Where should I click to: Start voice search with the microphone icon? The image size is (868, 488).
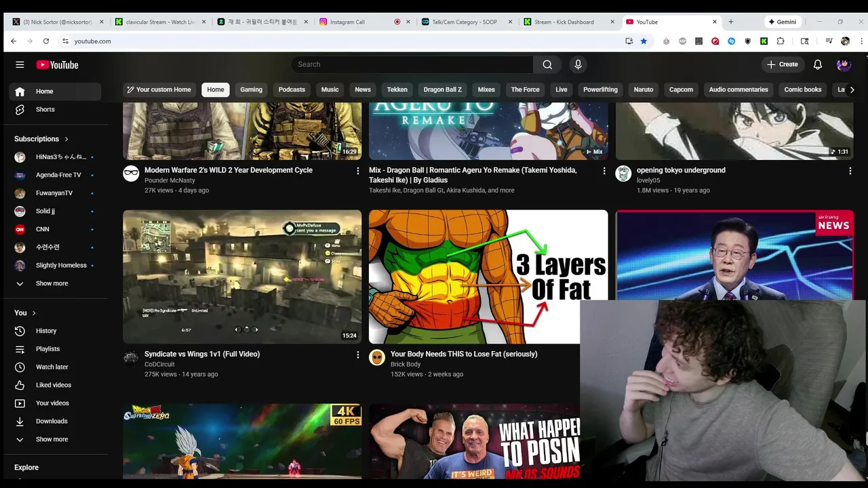coord(578,64)
